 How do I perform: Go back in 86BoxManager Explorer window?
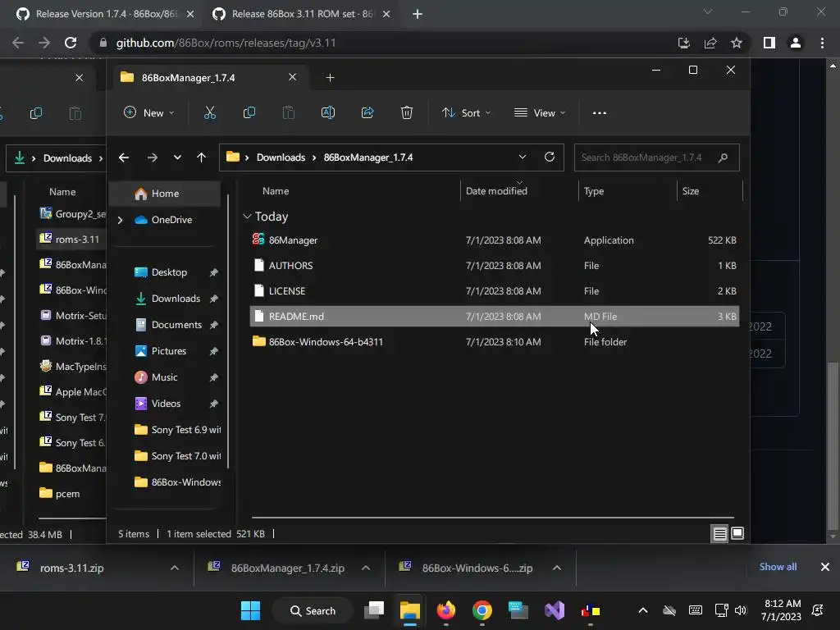pos(124,157)
